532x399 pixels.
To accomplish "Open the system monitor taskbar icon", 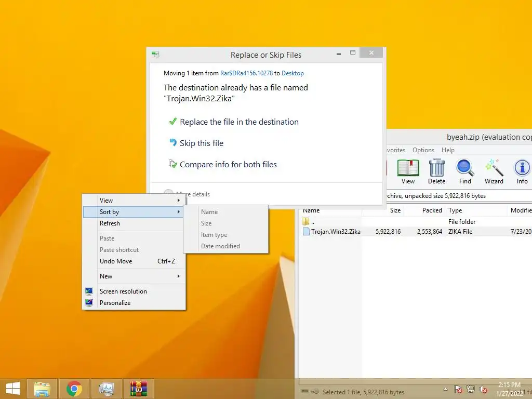I will (106, 389).
